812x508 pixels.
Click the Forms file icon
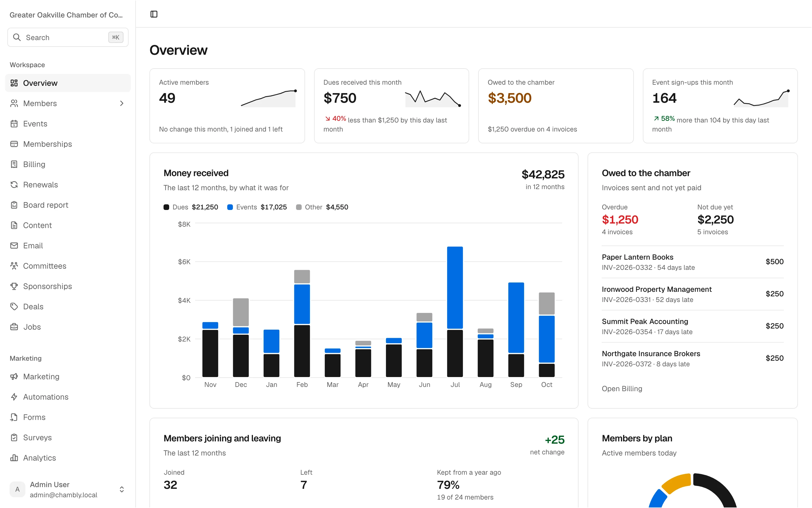[x=14, y=417]
